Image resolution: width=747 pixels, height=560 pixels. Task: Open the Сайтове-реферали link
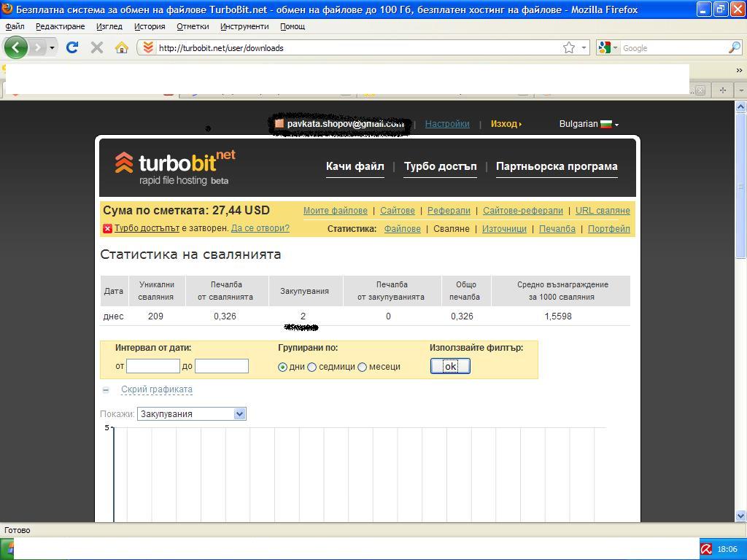[522, 211]
